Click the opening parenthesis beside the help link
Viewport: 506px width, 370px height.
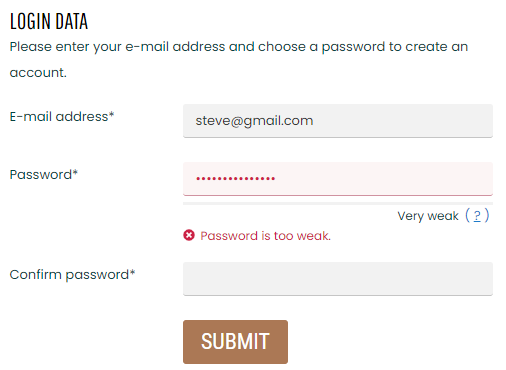[x=467, y=215]
